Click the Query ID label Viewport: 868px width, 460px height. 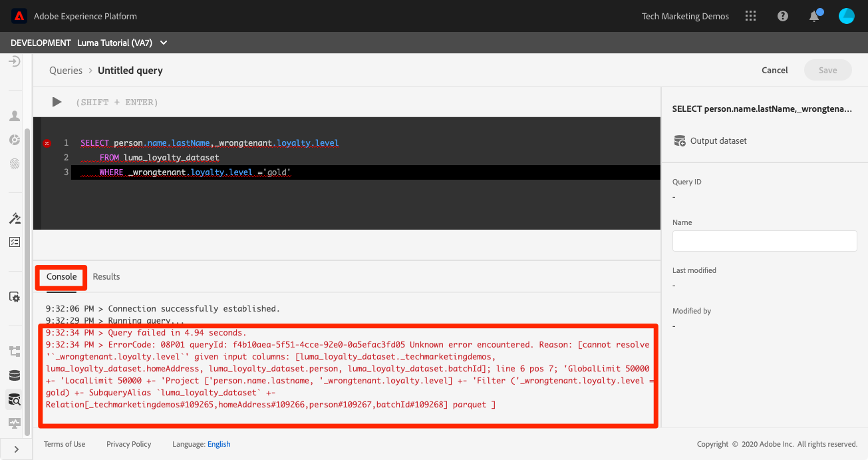point(687,182)
